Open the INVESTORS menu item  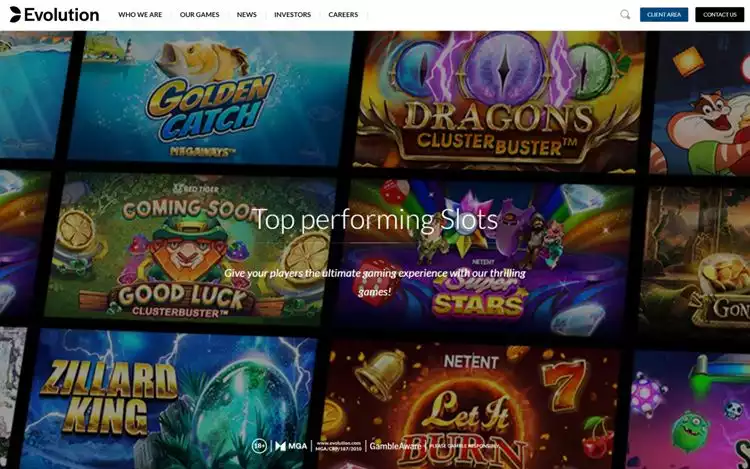point(292,15)
